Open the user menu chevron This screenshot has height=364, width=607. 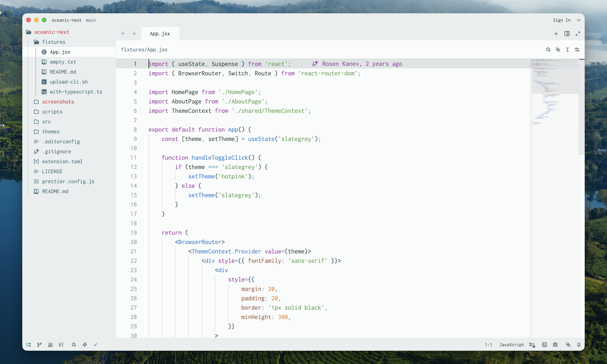(578, 20)
